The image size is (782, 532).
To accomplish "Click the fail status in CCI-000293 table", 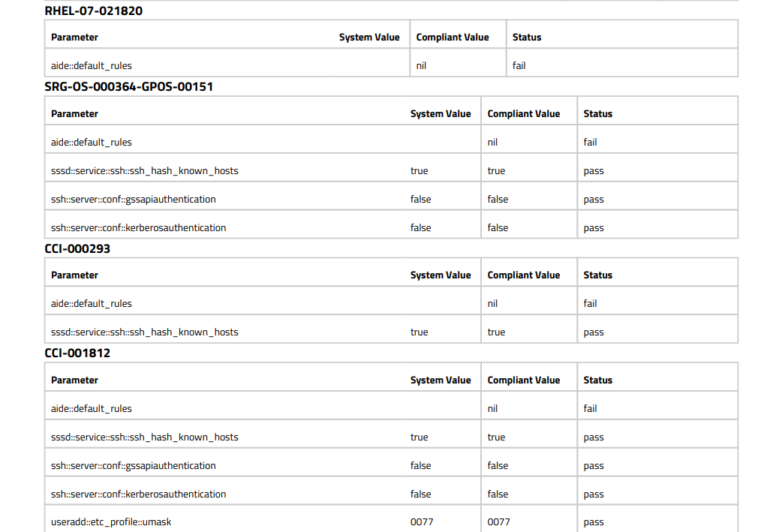I will (590, 304).
